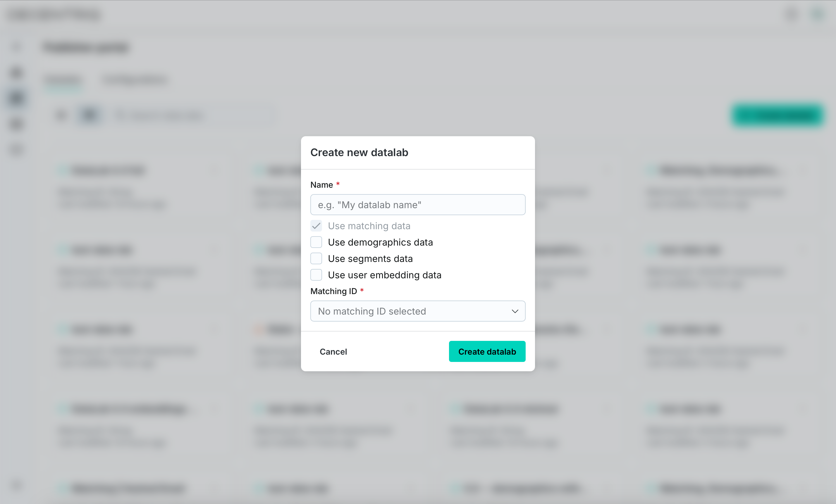Image resolution: width=836 pixels, height=504 pixels.
Task: Click the "Matching ID" field label
Action: tap(333, 291)
